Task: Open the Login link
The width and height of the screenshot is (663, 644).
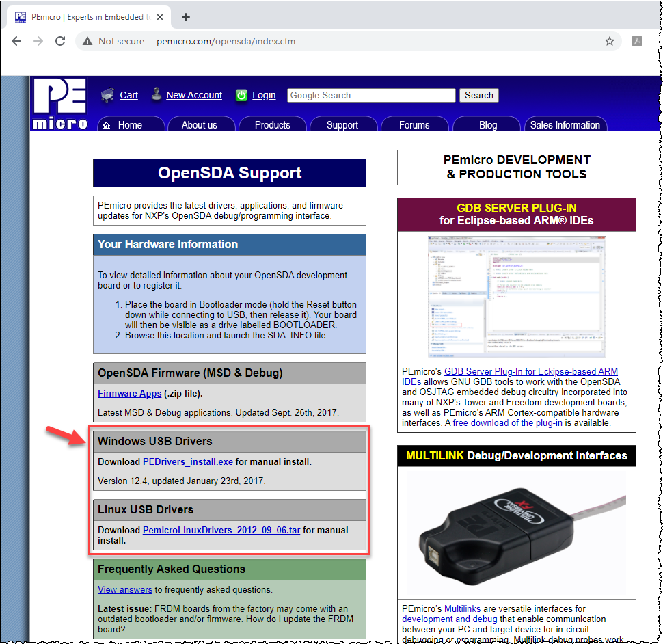Action: tap(264, 95)
